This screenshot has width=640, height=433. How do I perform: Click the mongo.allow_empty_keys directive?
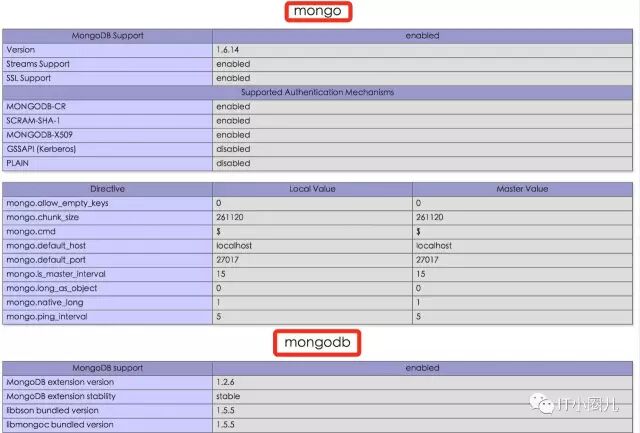coord(58,203)
